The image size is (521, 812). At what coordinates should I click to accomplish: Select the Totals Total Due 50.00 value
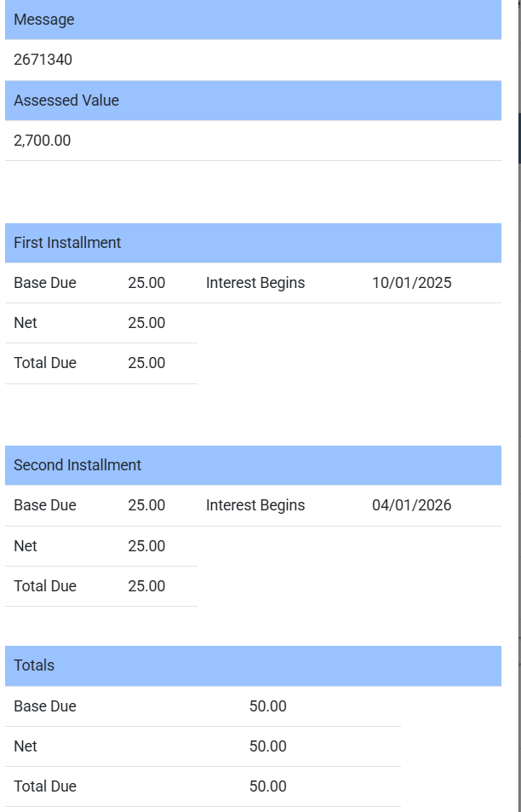[x=268, y=786]
